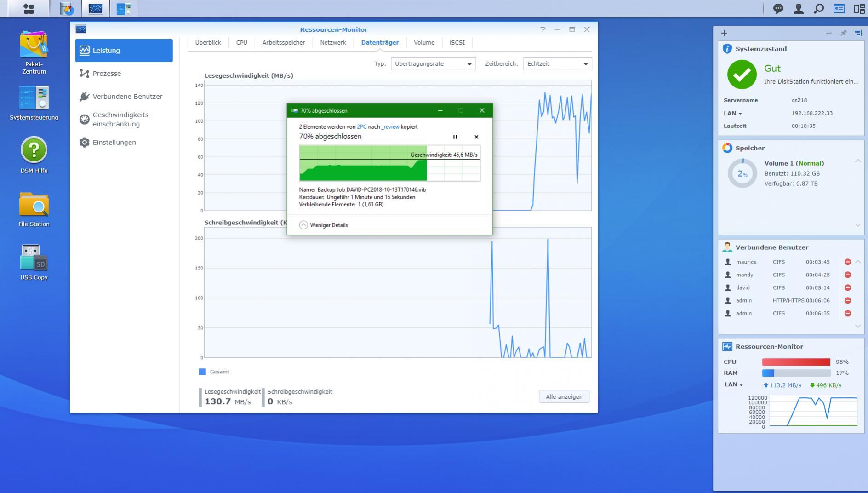
Task: Click the _review destination link
Action: pos(390,126)
